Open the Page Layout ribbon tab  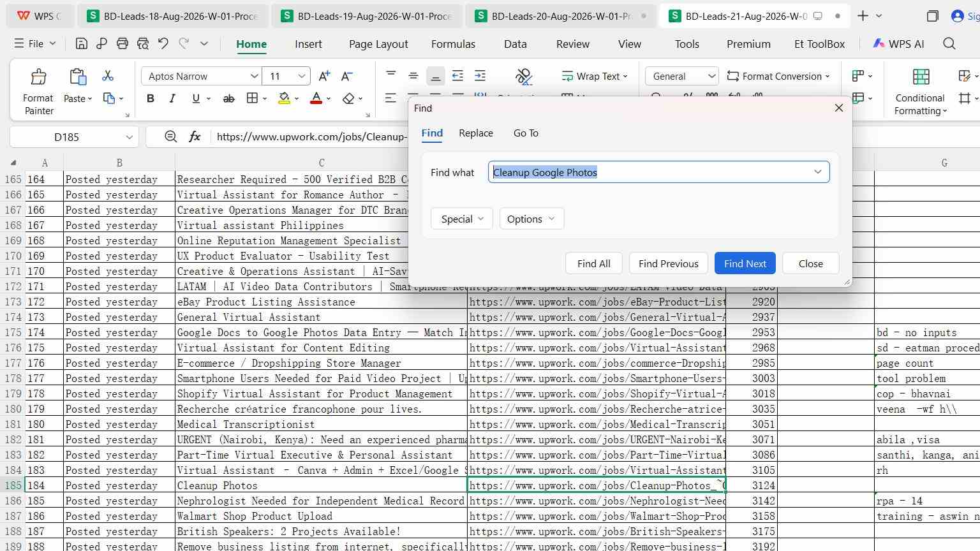tap(378, 44)
